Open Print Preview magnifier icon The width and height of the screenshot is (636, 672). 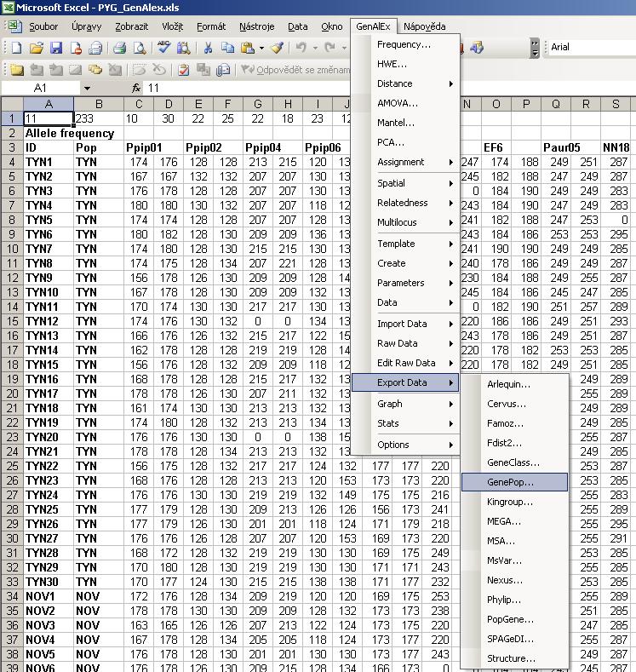coord(140,48)
